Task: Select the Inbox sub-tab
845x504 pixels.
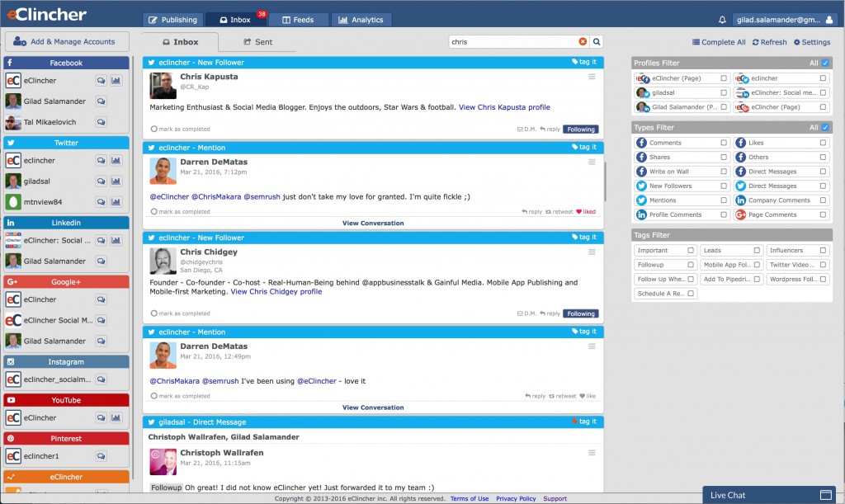Action: [x=181, y=42]
